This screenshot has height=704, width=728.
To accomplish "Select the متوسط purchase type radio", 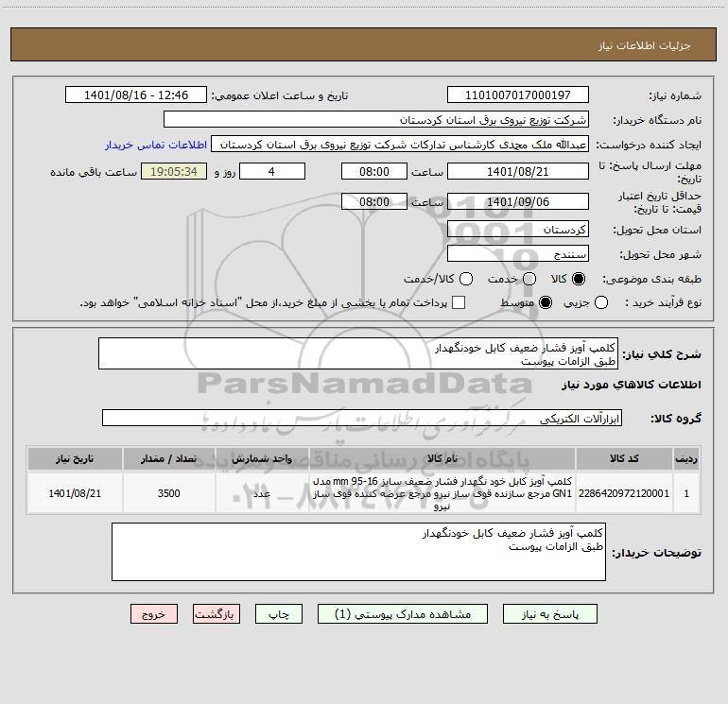I will point(546,302).
